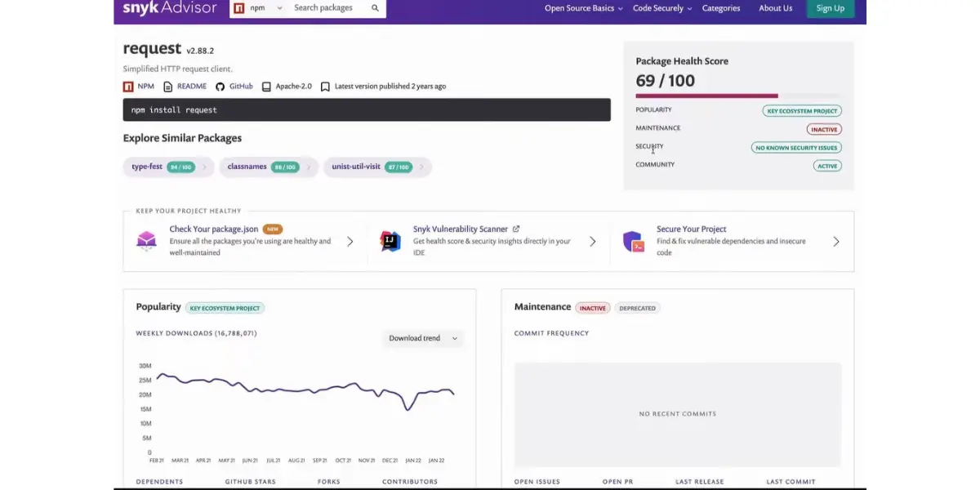Screen dimensions: 980x490
Task: Click INACTIVE badge beside Maintenance heading
Action: pos(593,308)
